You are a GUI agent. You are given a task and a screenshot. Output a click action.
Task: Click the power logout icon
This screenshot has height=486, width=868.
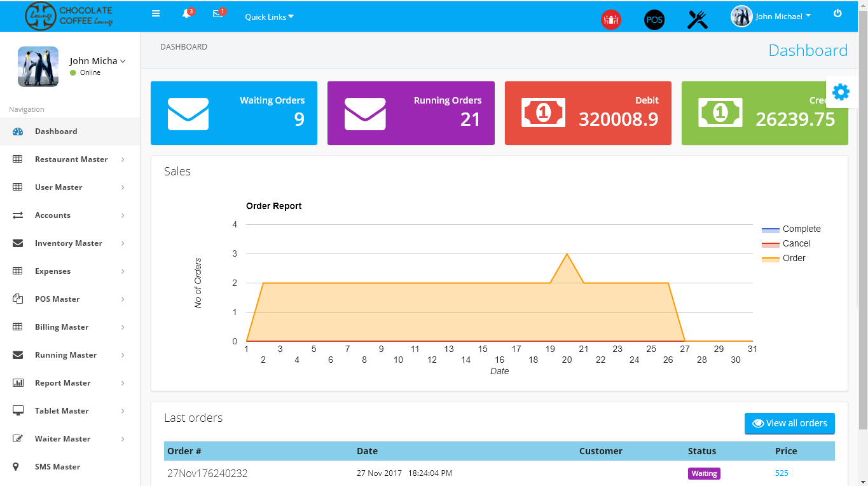click(x=837, y=13)
